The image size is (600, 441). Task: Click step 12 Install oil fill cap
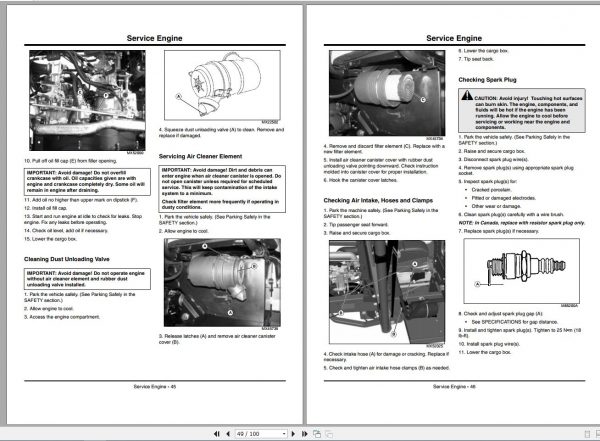(x=46, y=208)
